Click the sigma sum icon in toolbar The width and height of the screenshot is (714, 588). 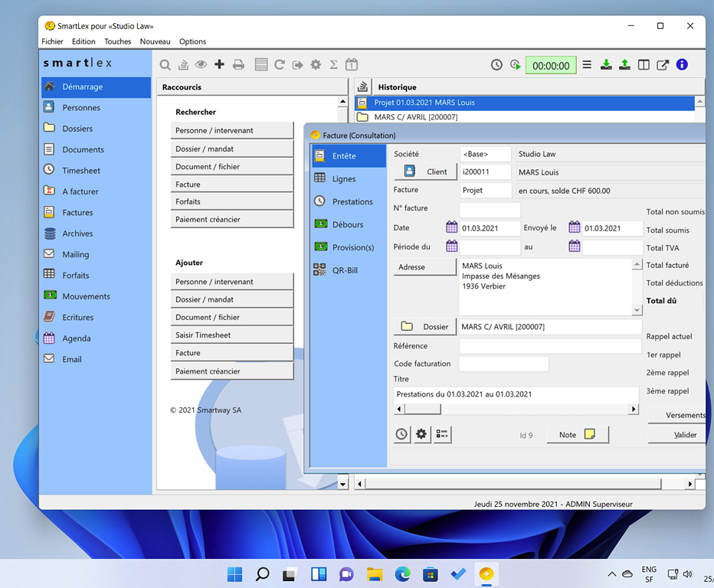coord(333,65)
